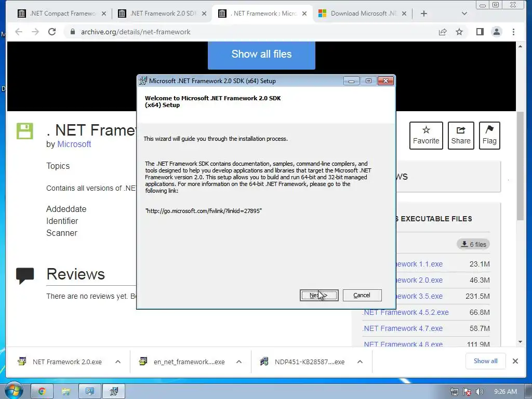Image resolution: width=532 pixels, height=399 pixels.
Task: Click Show all files button
Action: pos(261,54)
